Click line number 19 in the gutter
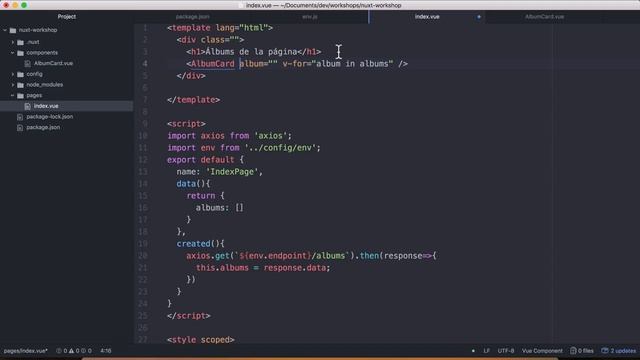This screenshot has width=640, height=360. coord(143,244)
